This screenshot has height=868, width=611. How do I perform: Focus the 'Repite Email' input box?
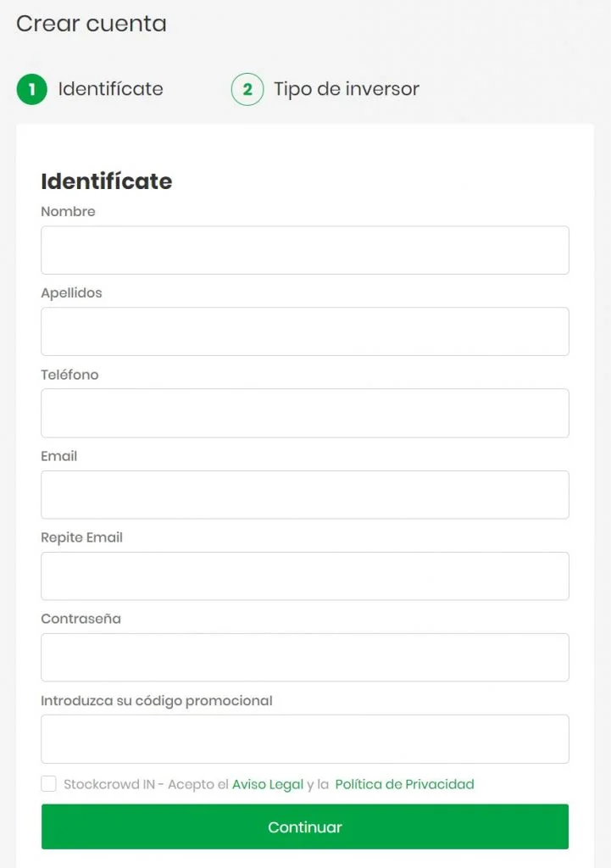pyautogui.click(x=305, y=576)
